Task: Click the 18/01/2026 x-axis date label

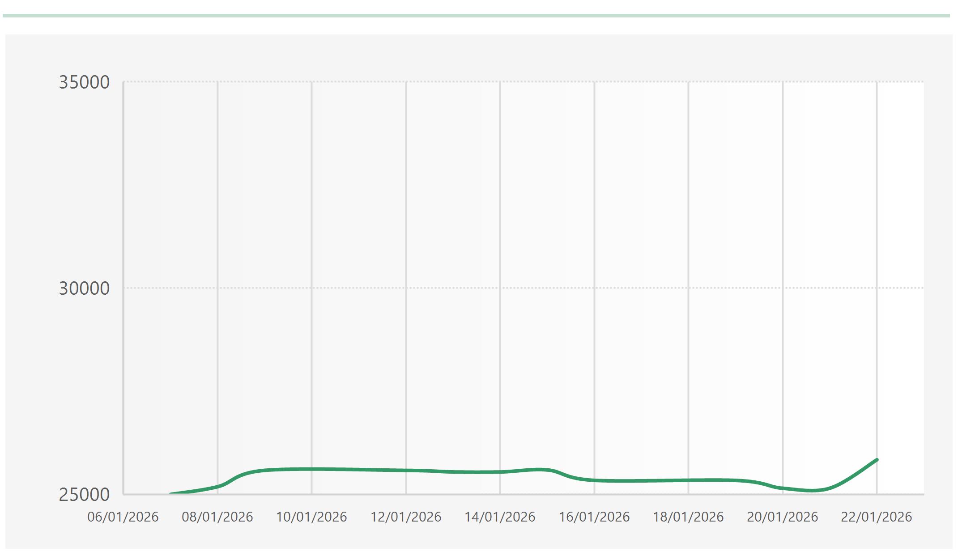Action: (688, 517)
